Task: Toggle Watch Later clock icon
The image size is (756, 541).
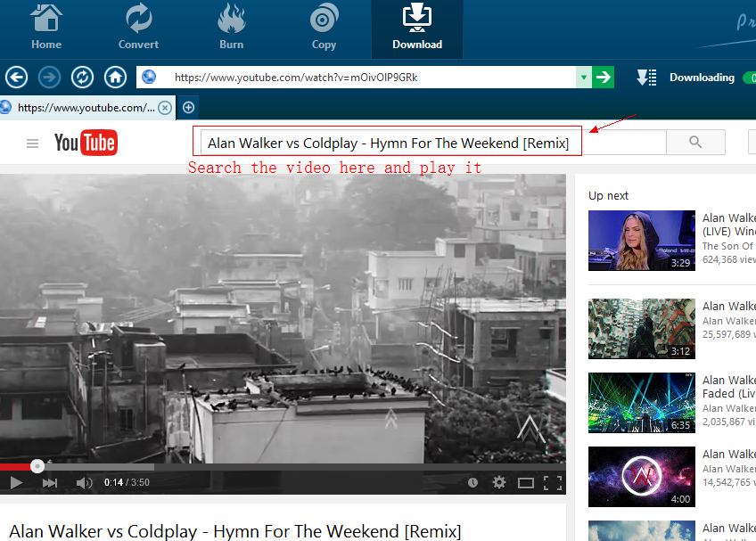Action: tap(472, 483)
